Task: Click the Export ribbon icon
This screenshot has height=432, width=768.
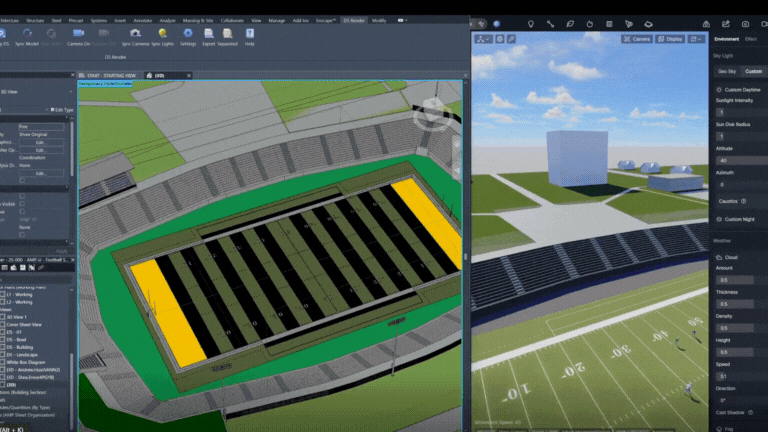Action: (x=209, y=37)
